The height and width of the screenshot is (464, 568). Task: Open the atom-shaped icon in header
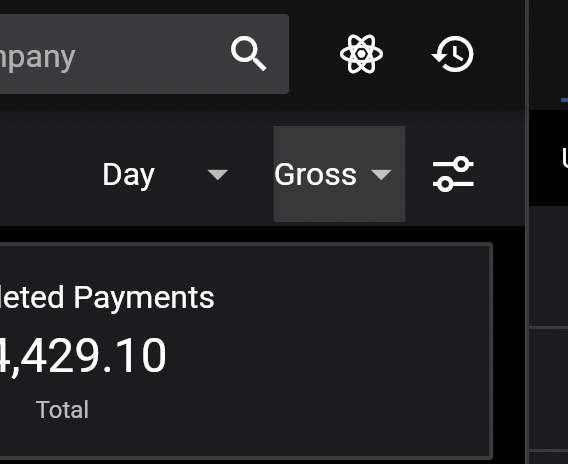click(361, 54)
